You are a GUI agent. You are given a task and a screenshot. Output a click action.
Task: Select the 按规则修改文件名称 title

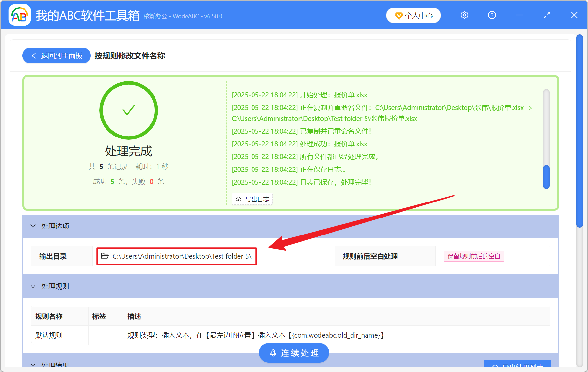[x=129, y=56]
